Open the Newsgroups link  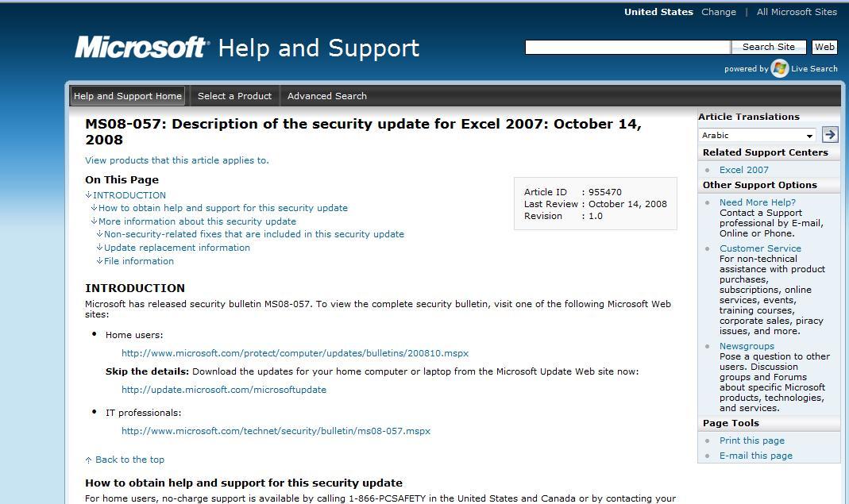(747, 345)
